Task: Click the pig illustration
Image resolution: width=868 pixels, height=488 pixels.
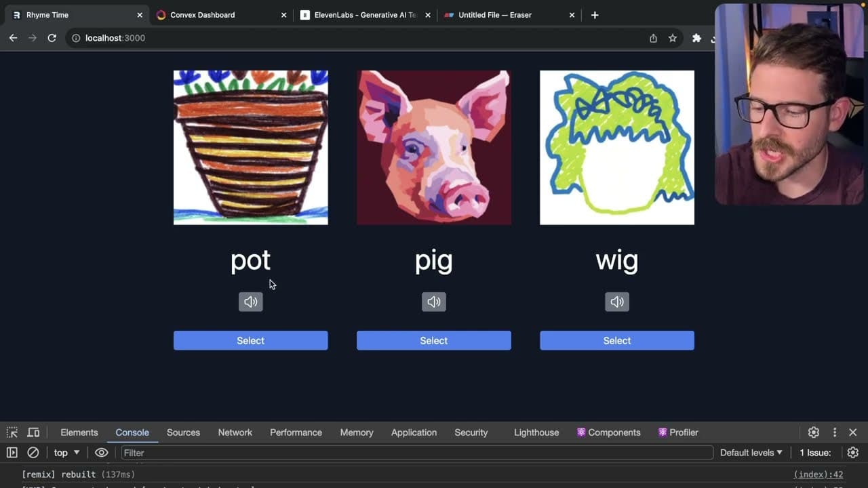Action: 434,147
